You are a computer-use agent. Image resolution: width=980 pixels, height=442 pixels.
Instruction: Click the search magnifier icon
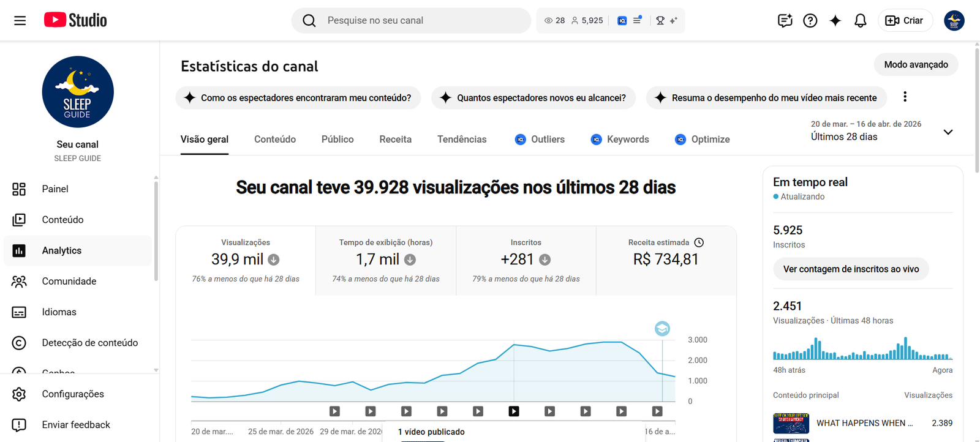pyautogui.click(x=309, y=21)
